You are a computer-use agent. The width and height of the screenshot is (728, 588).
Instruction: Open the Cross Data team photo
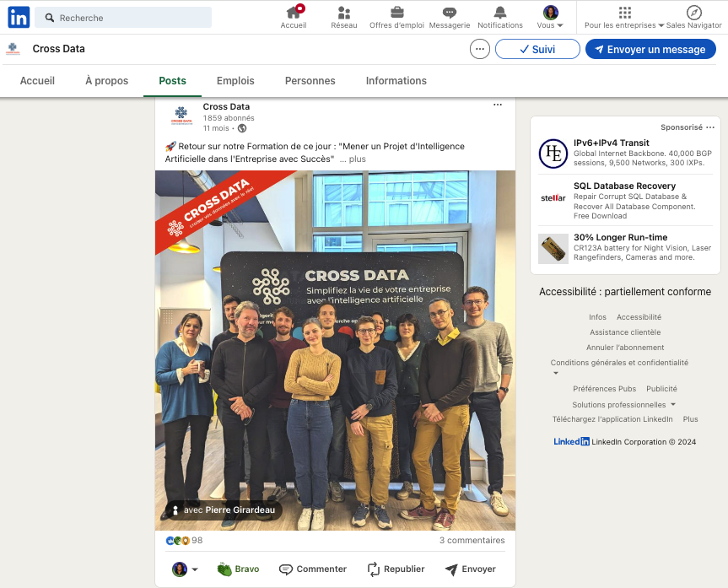point(335,350)
